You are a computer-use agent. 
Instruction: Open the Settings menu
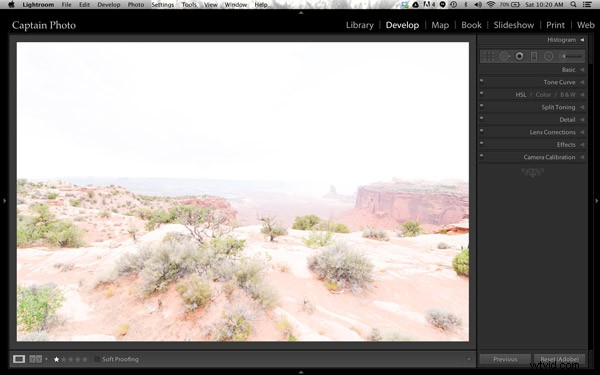163,5
